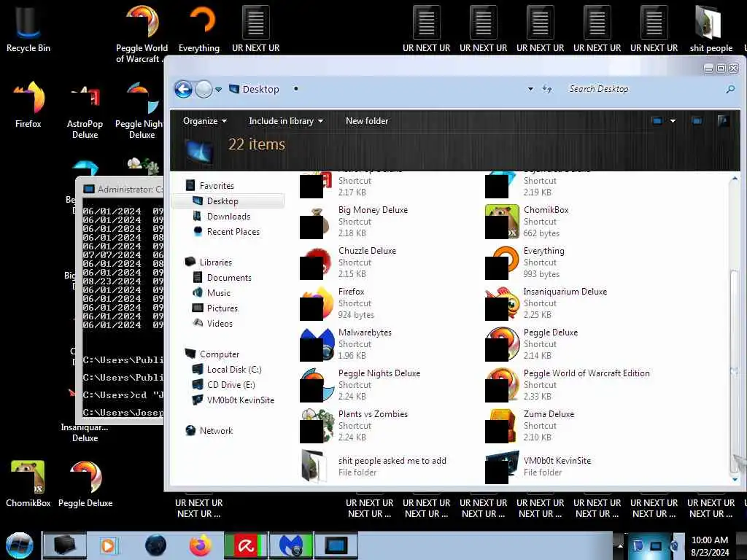
Task: Open the address bar history dropdown
Action: pos(530,89)
